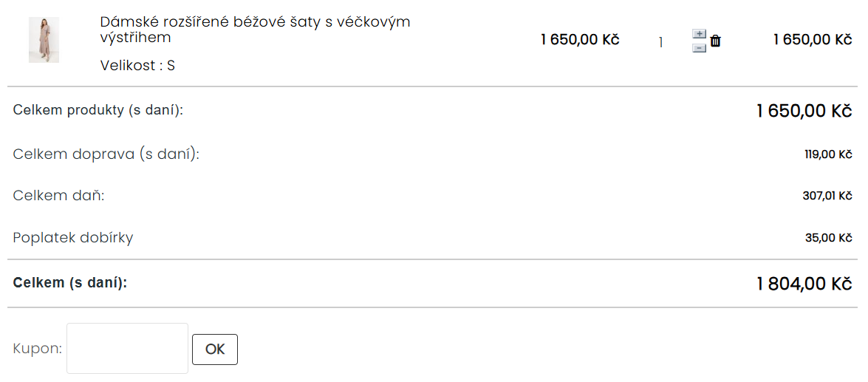Click the 35,00 Kč cash-on-delivery fee
The height and width of the screenshot is (382, 868).
click(x=829, y=238)
